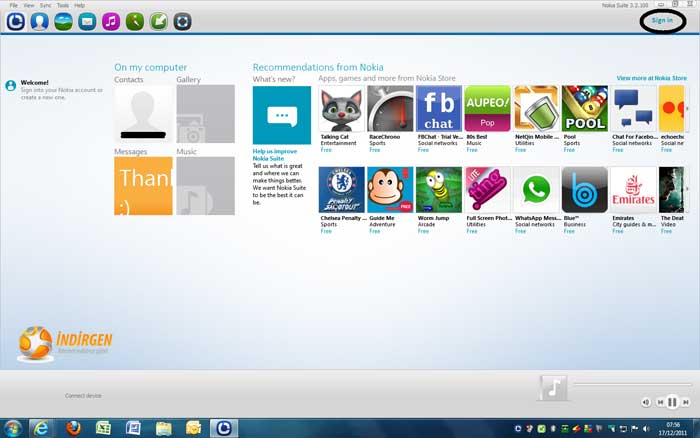The height and width of the screenshot is (438, 700).
Task: Pause playback in the music player
Action: click(x=672, y=402)
